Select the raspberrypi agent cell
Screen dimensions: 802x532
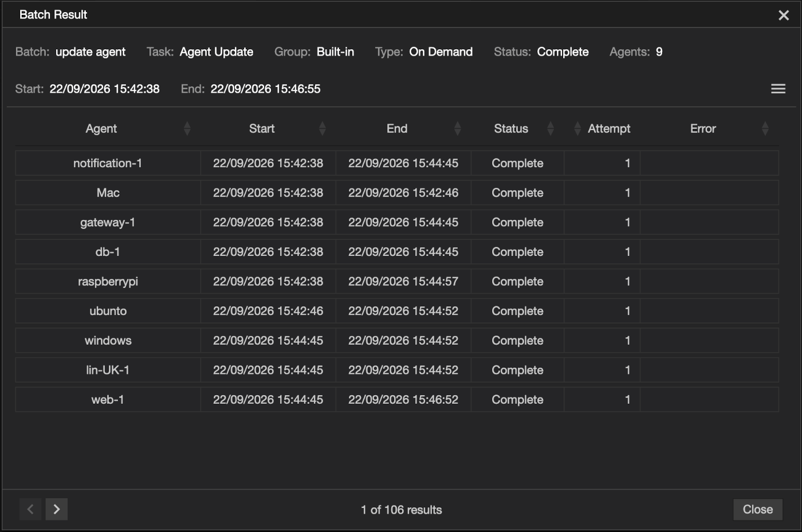tap(108, 282)
